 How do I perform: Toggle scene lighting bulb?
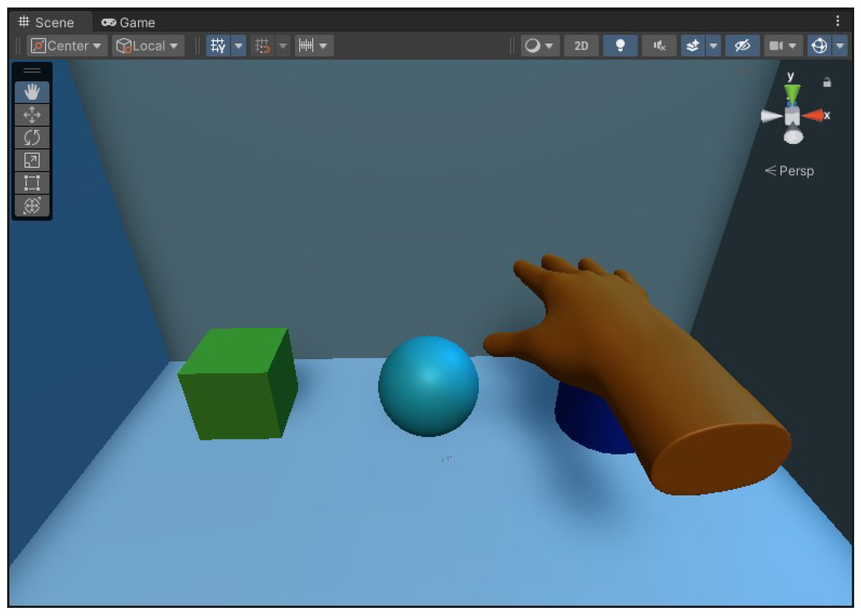[x=620, y=46]
